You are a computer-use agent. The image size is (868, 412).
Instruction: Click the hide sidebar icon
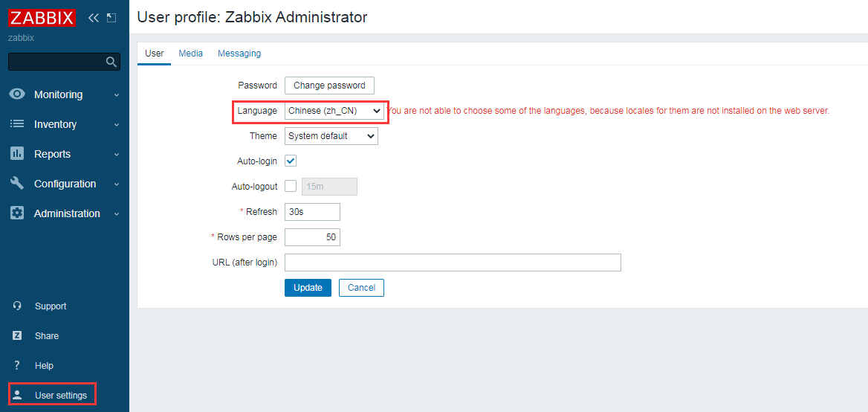pos(111,18)
